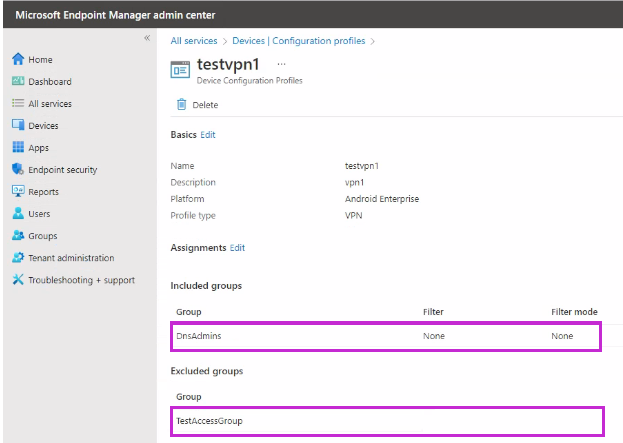
Task: Click the Groups people icon
Action: pos(18,235)
